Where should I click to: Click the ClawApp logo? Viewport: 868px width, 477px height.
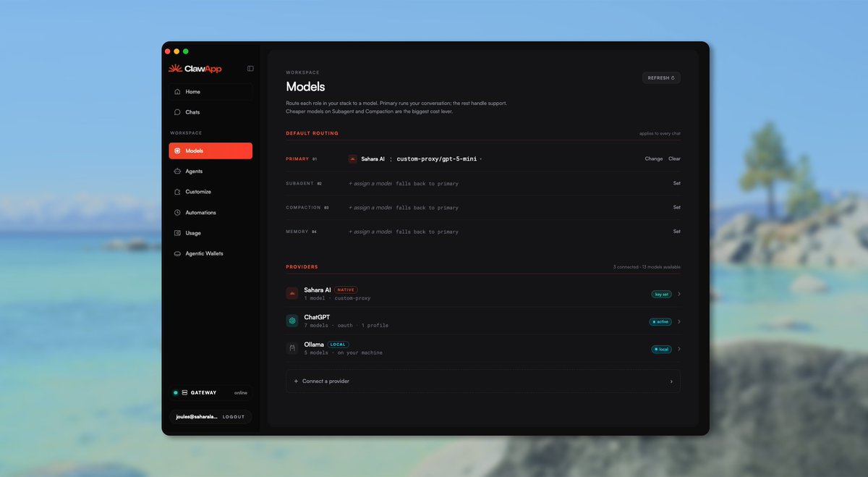[x=195, y=69]
